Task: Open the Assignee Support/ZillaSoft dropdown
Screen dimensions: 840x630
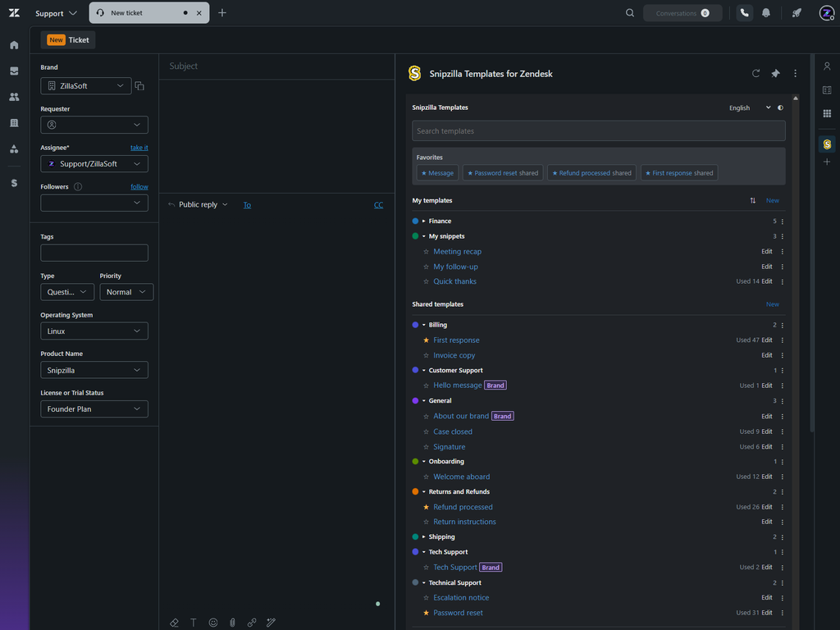Action: pyautogui.click(x=94, y=164)
